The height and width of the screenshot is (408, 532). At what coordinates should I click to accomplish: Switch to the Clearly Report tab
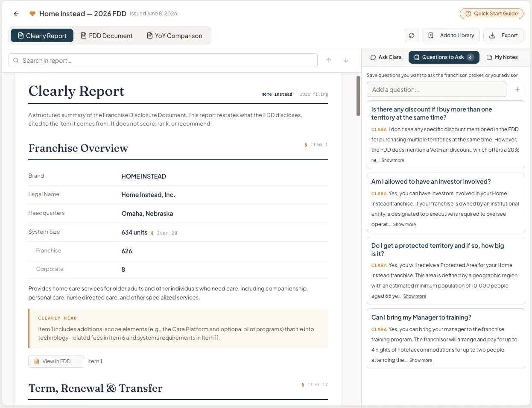(x=42, y=35)
